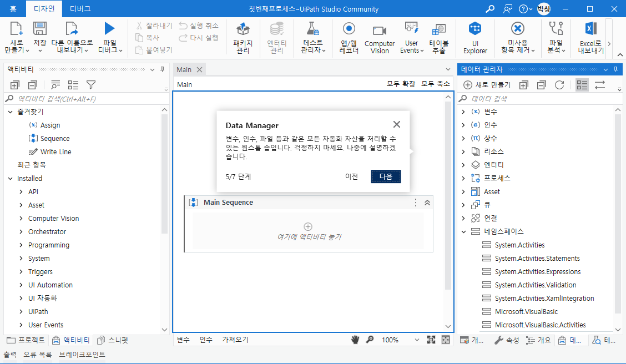Expand all icon in Data Manager toolbar

[523, 84]
